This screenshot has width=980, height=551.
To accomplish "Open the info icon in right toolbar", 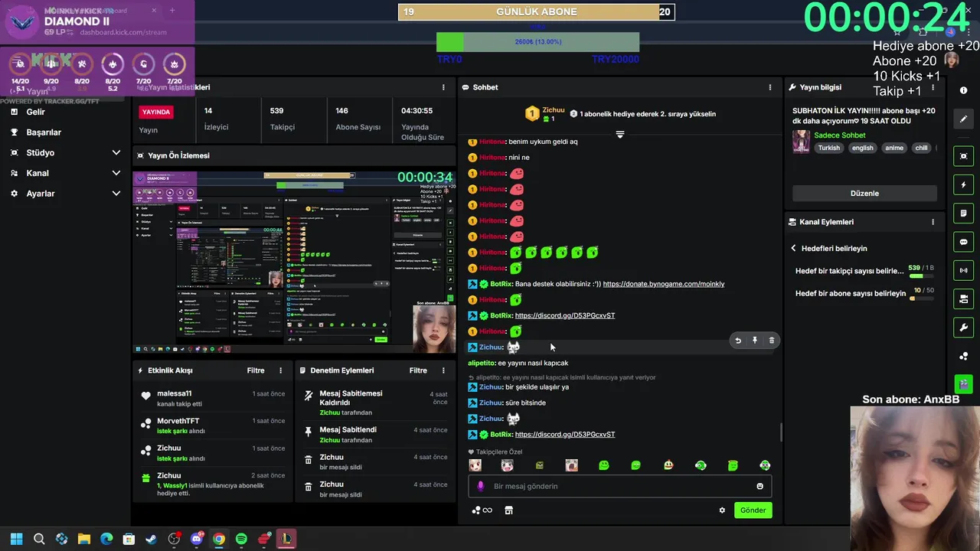I will (963, 90).
